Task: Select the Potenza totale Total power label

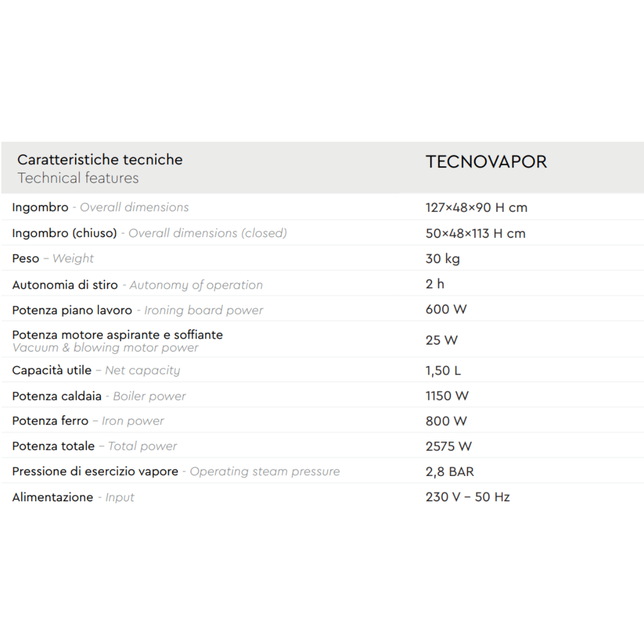Action: pyautogui.click(x=94, y=447)
